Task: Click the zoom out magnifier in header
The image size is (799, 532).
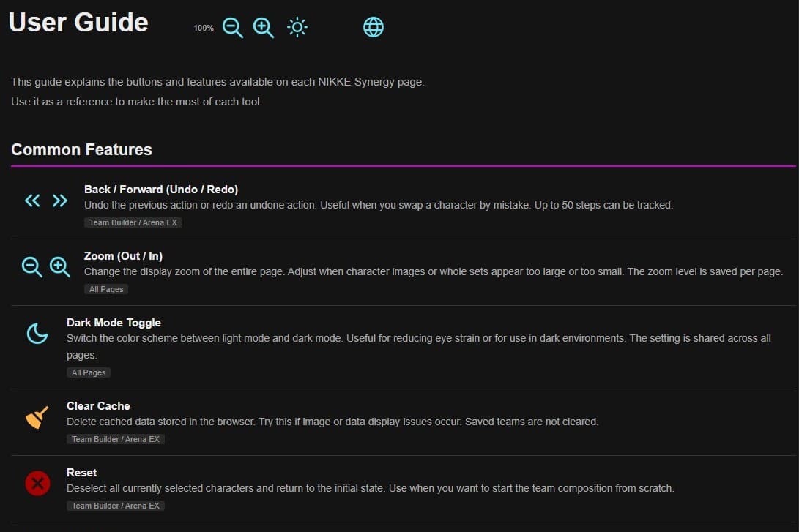Action: click(233, 28)
